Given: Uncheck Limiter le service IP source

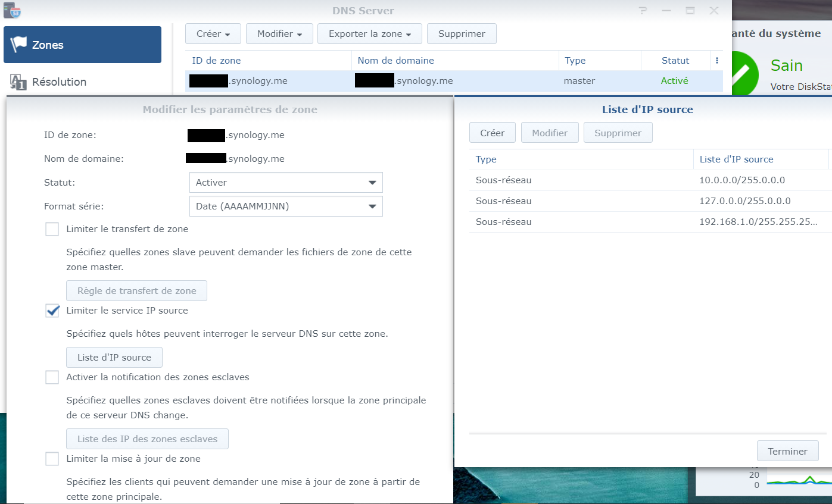Looking at the screenshot, I should pos(52,311).
